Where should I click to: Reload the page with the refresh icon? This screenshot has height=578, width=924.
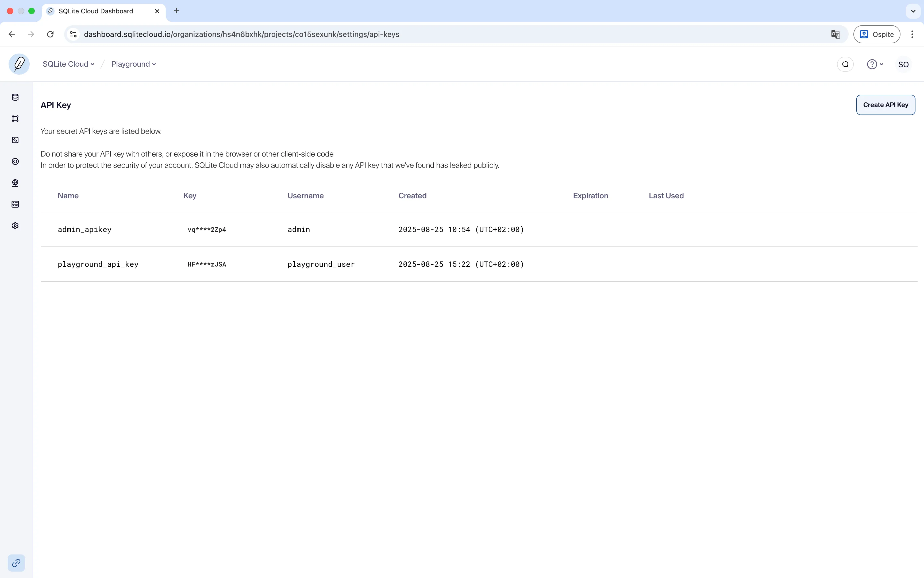50,35
